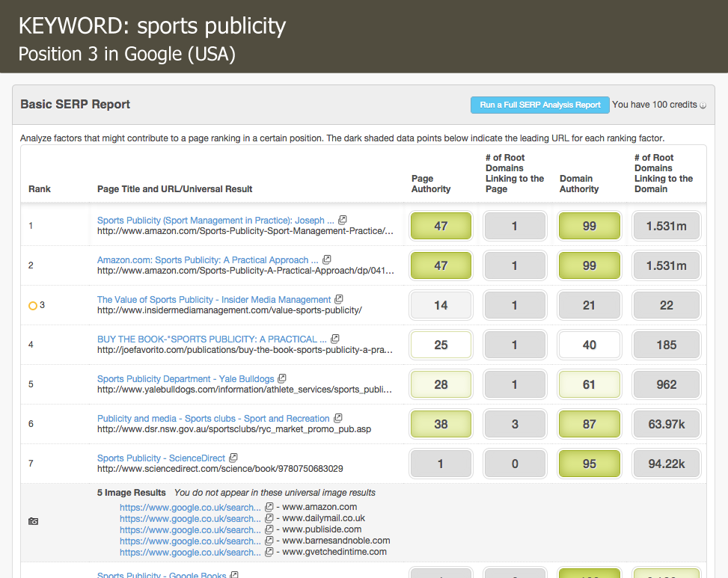Click Page Authority 25 cell in rank 4 row
Image resolution: width=728 pixels, height=578 pixels.
point(441,345)
